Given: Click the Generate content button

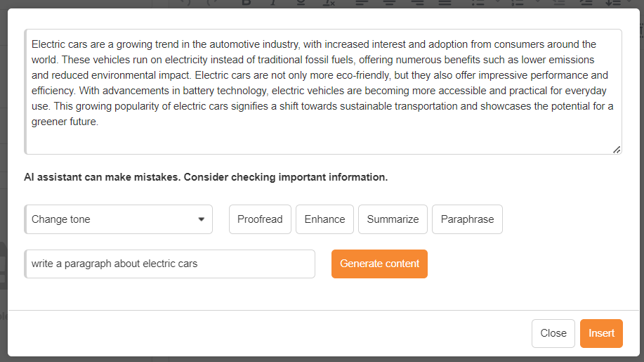Looking at the screenshot, I should pos(379,264).
